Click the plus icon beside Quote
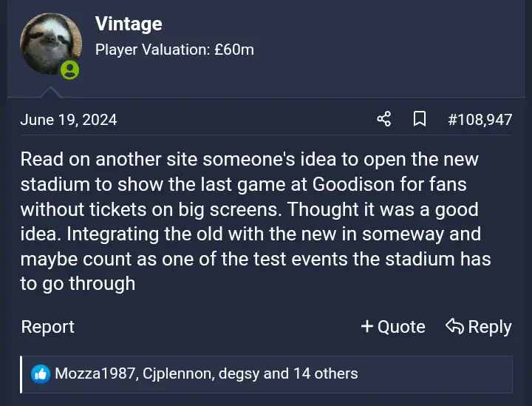 coord(366,326)
